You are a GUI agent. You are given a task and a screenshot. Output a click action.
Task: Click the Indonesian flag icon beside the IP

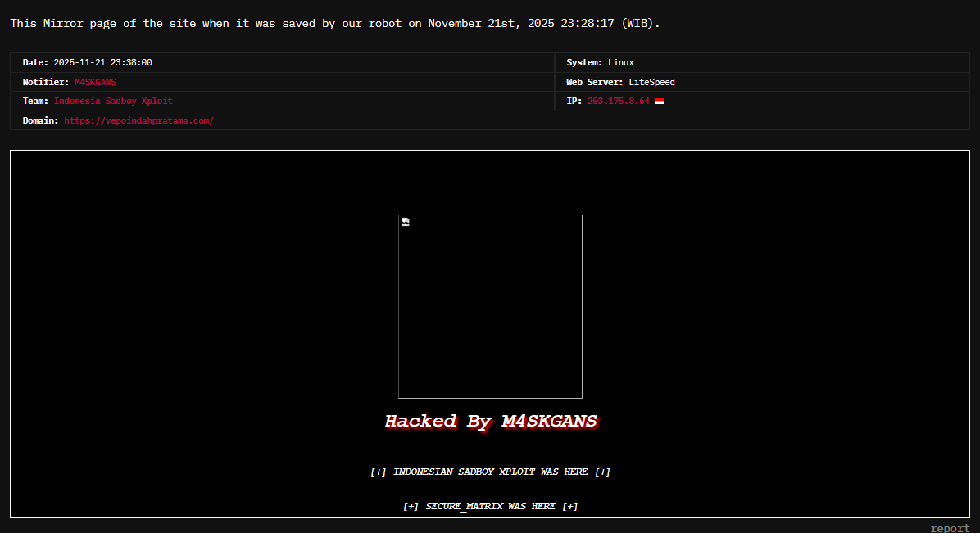click(659, 102)
